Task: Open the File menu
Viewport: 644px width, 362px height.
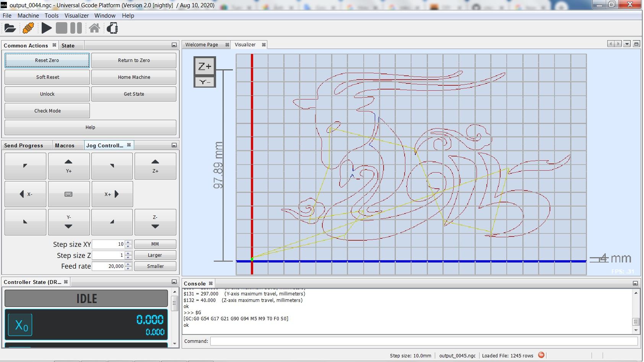Action: [7, 16]
